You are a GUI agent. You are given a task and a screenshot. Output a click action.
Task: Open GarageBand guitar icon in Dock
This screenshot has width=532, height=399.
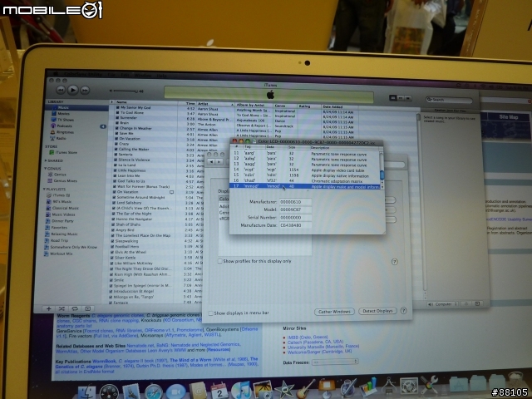pos(305,389)
